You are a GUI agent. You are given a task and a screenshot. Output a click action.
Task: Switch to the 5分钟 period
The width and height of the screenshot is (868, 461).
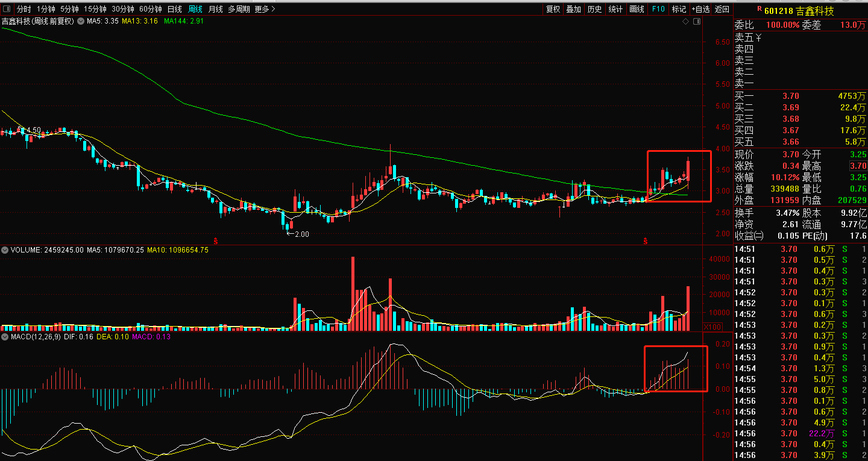[70, 9]
